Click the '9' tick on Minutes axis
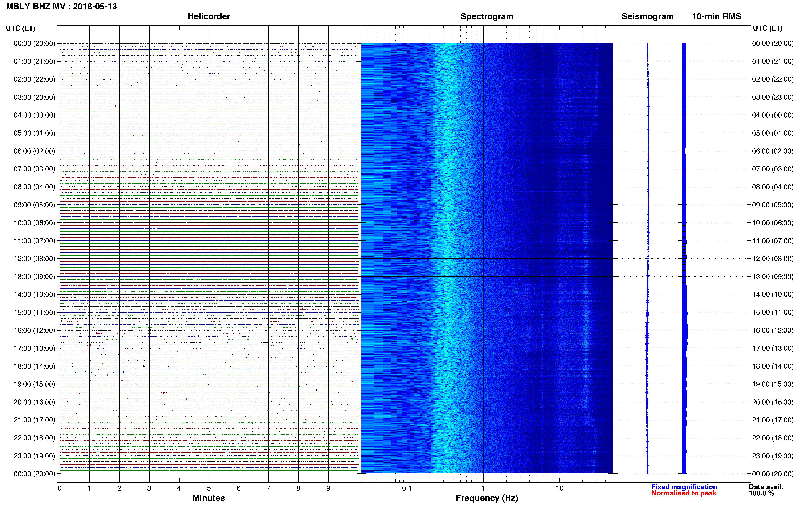812x508 pixels. pos(328,488)
